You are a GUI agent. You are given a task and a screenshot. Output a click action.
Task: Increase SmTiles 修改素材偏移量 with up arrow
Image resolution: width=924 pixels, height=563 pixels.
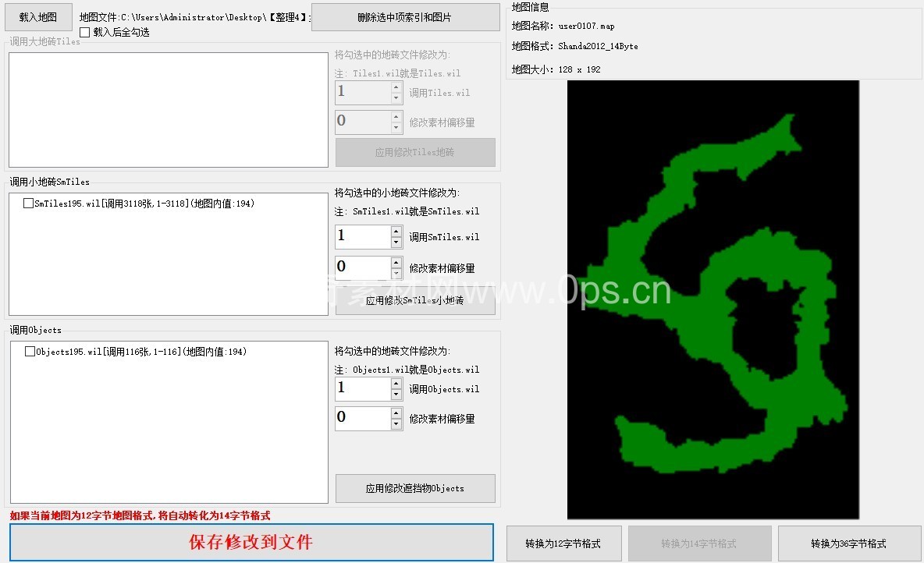396,263
